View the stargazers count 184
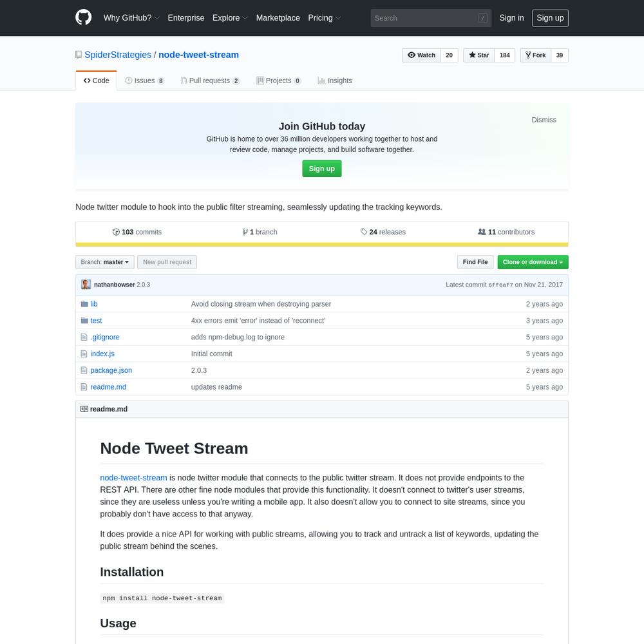Image resolution: width=644 pixels, height=644 pixels. tap(505, 55)
